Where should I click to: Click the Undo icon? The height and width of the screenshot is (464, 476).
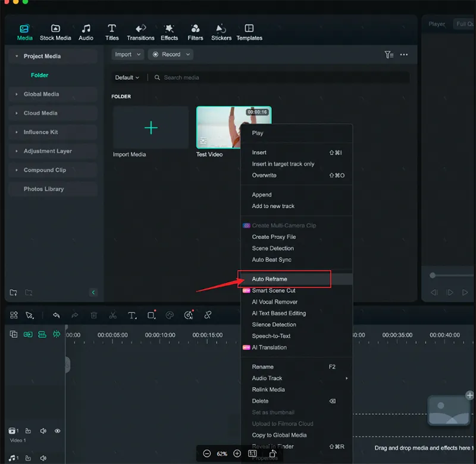(56, 315)
